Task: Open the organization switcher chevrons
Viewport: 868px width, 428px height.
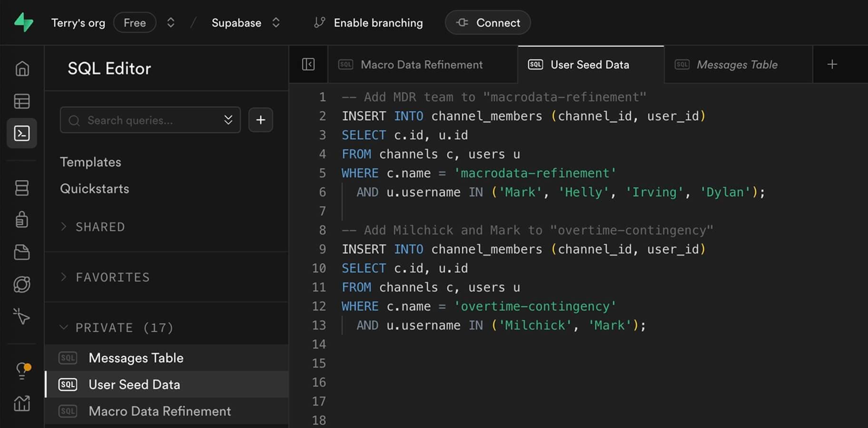Action: point(171,23)
